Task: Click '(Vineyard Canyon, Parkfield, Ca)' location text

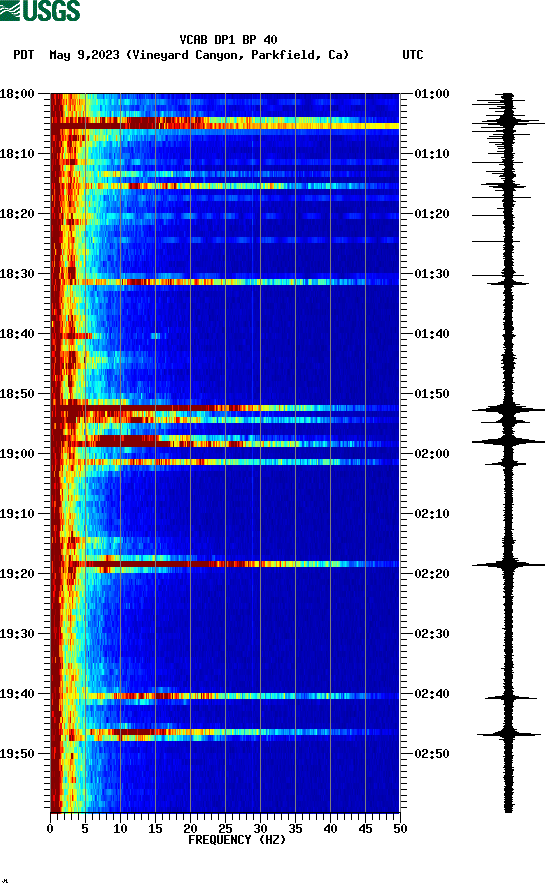Action: click(237, 55)
